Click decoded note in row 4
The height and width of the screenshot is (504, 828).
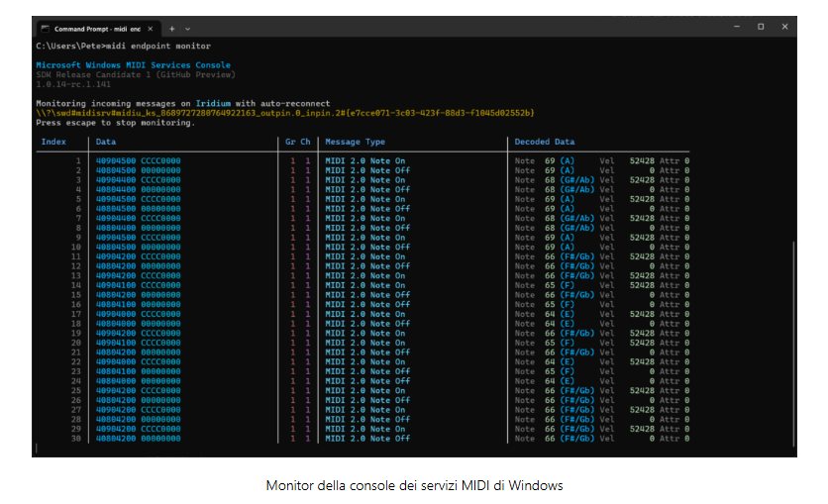point(569,189)
